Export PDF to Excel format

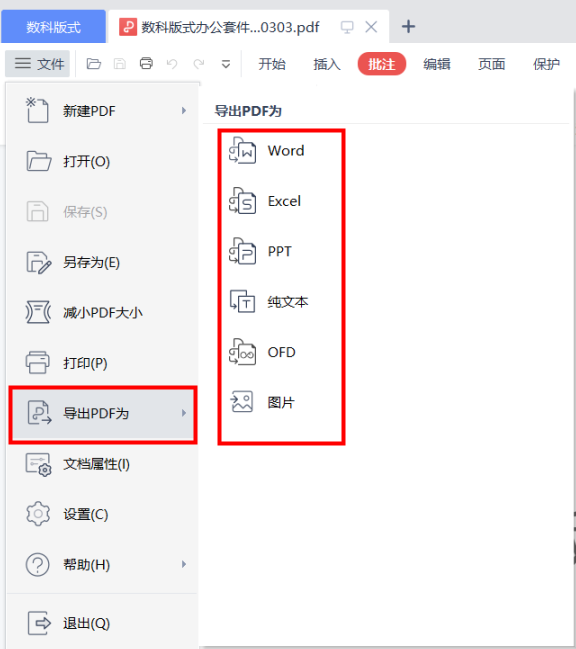click(x=265, y=201)
